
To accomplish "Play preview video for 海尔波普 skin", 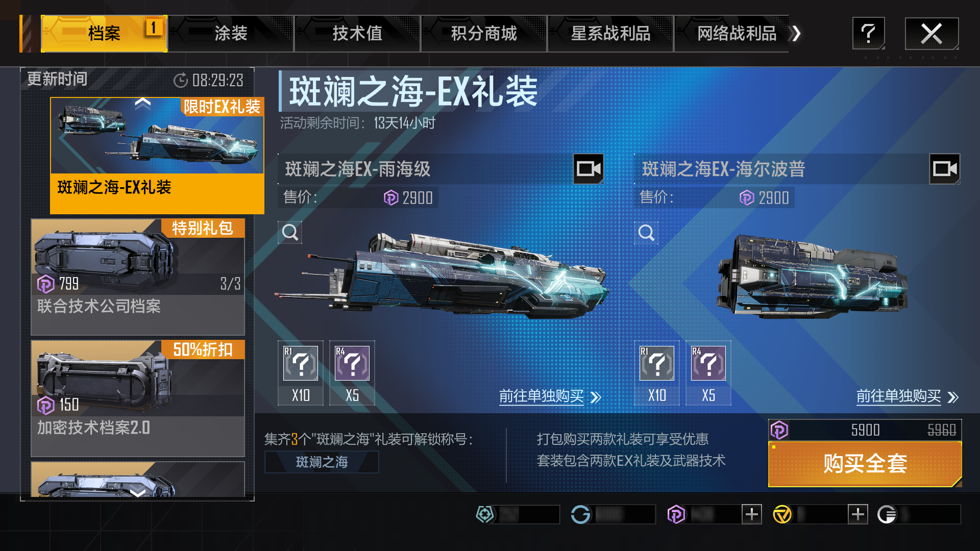I will pyautogui.click(x=944, y=169).
